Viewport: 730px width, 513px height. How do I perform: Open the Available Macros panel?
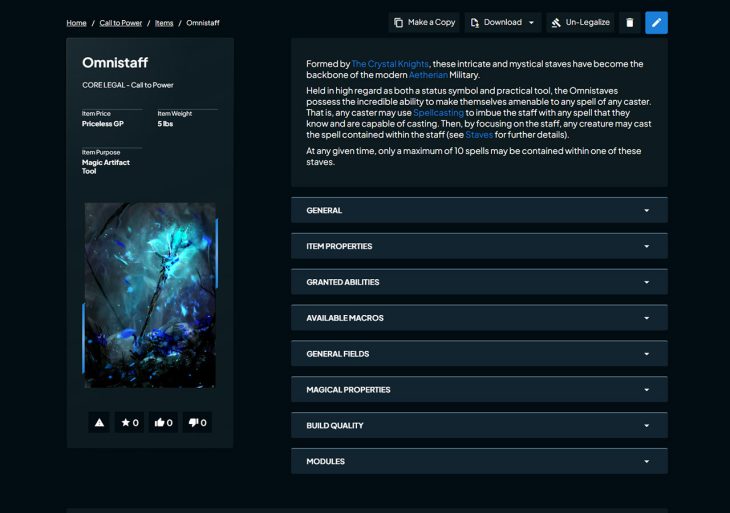[x=479, y=318]
